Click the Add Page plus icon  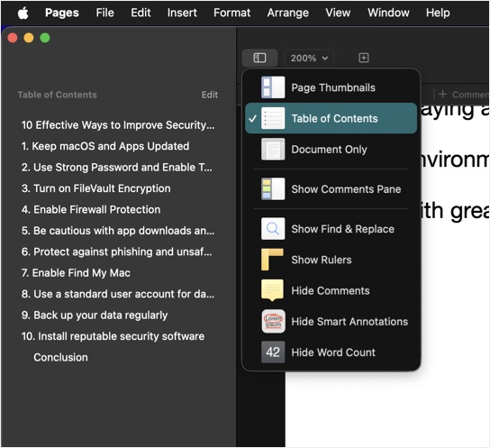[363, 58]
